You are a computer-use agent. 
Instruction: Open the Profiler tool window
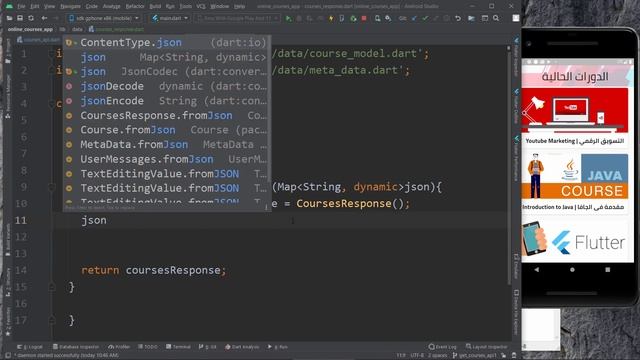(x=119, y=347)
